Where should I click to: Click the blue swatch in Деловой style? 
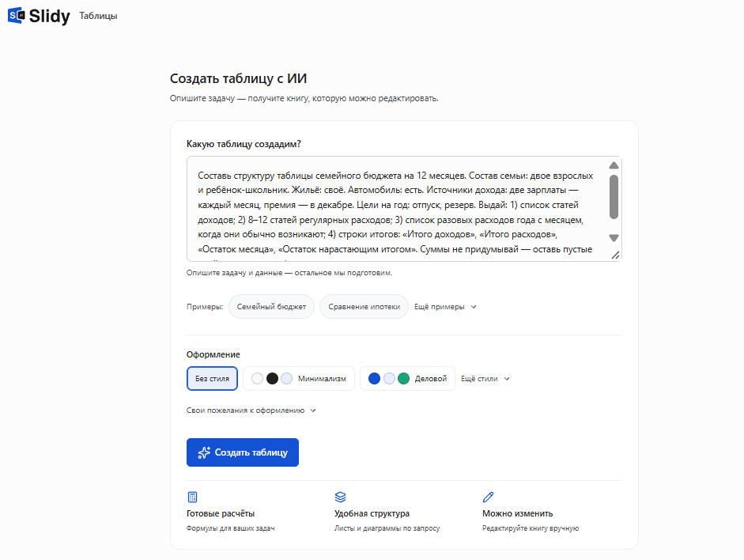[375, 379]
